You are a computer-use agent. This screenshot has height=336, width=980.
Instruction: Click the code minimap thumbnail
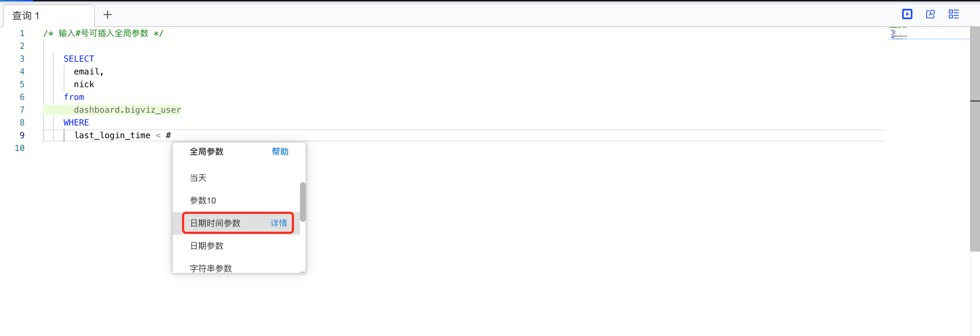click(900, 34)
